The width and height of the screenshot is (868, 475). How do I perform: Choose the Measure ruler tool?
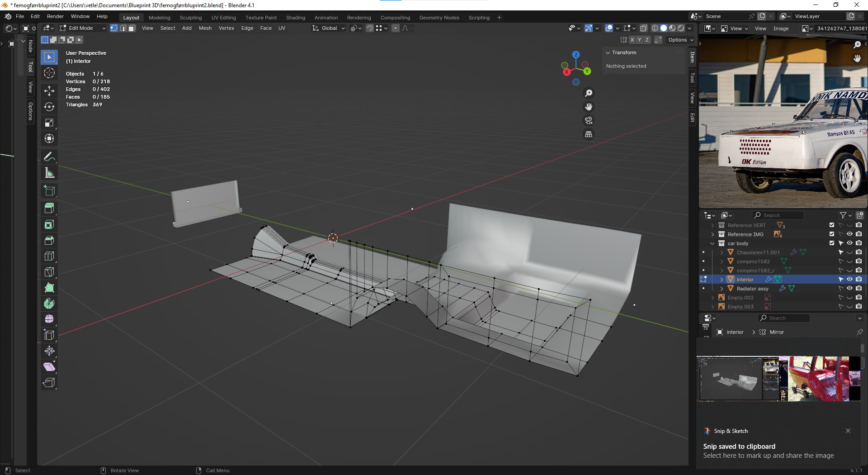pyautogui.click(x=49, y=173)
